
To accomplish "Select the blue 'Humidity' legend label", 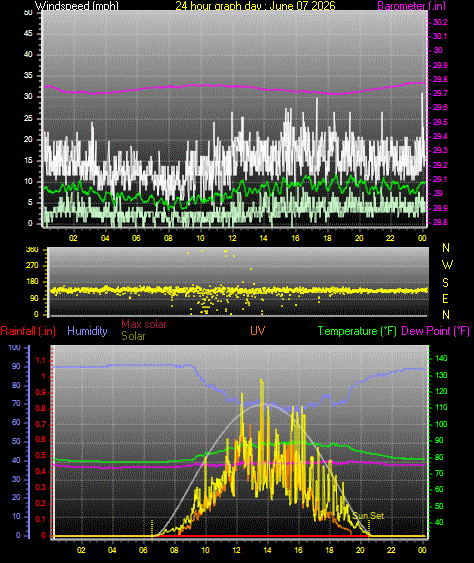I will [x=87, y=331].
